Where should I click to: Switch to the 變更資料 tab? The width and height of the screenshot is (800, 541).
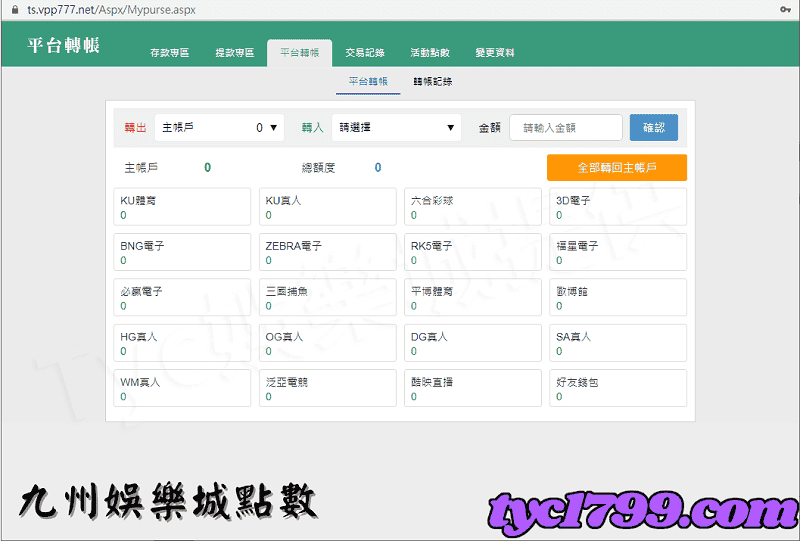point(495,53)
